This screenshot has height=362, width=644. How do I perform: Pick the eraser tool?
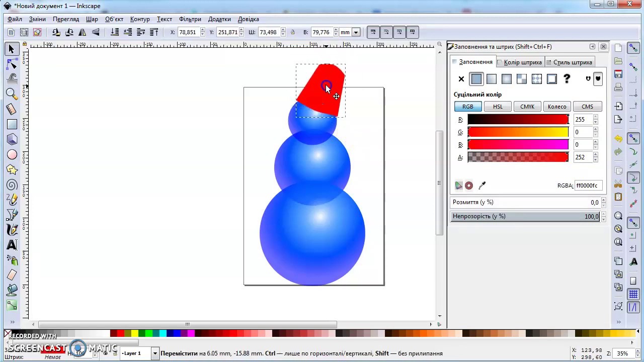tap(12, 275)
